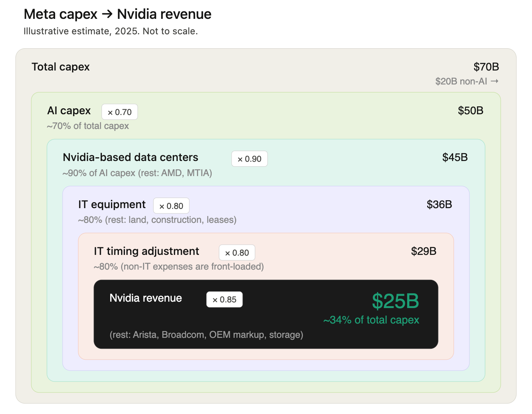Click the $70B total capex value

click(x=486, y=67)
